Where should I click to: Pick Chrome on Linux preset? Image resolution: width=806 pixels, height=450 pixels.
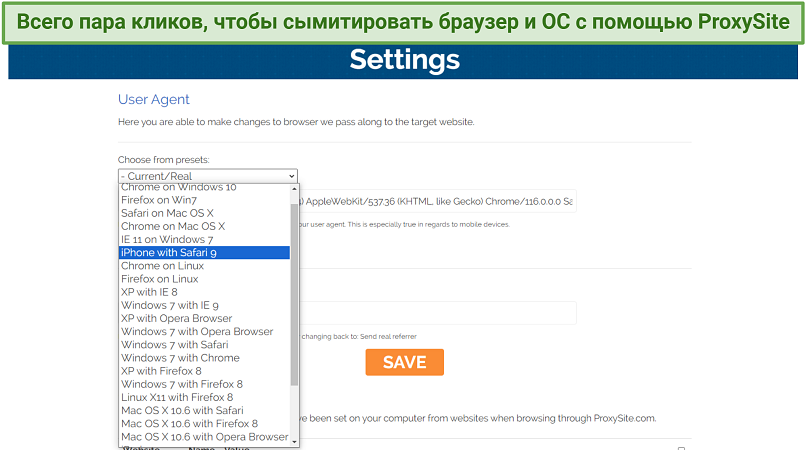205,266
